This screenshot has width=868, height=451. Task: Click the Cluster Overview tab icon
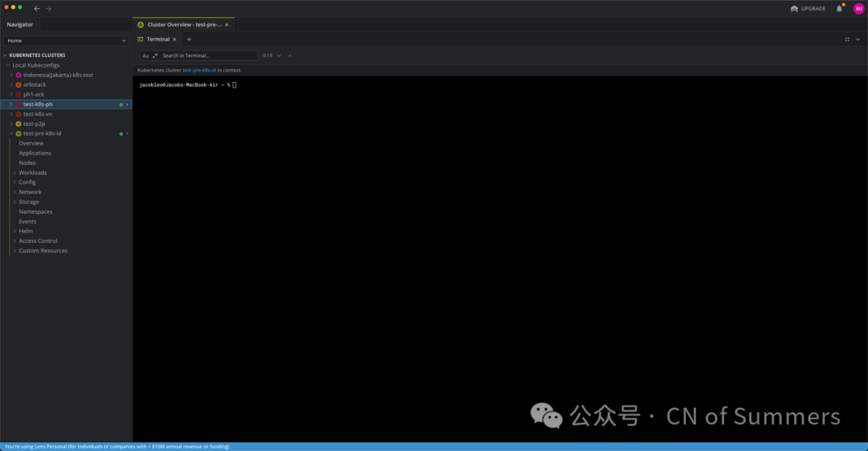tap(141, 25)
